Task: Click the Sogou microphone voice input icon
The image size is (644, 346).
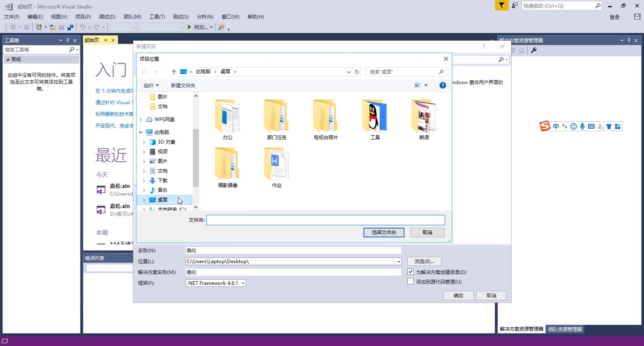Action: coord(582,126)
